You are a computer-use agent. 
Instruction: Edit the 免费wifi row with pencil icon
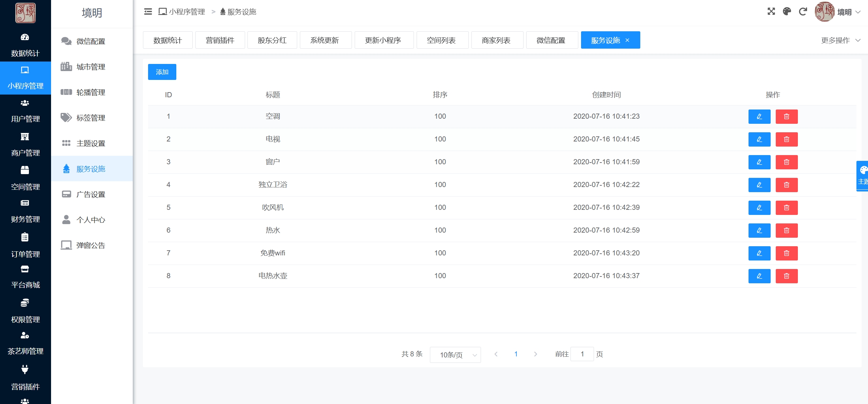tap(759, 253)
